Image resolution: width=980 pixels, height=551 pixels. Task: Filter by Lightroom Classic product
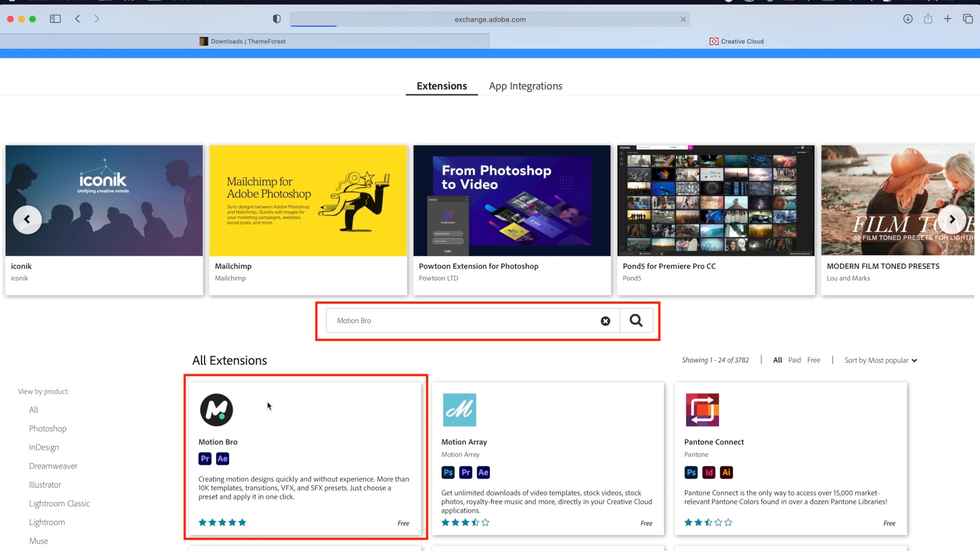click(59, 504)
